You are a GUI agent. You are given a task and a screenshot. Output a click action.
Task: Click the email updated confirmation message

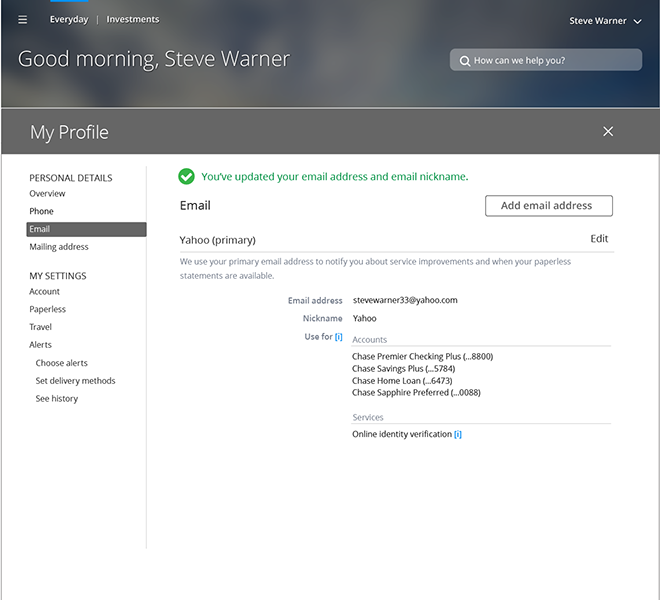tap(335, 176)
